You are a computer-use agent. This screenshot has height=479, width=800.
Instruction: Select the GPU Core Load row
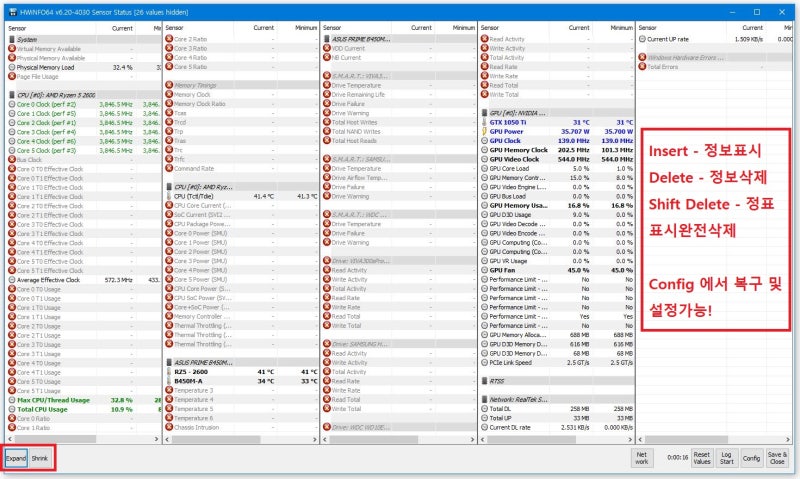coord(557,168)
